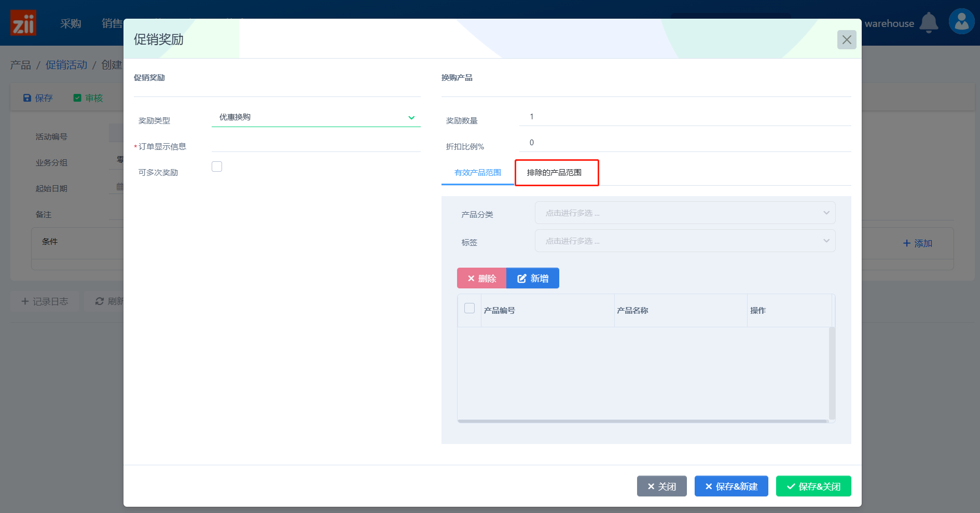The image size is (980, 513).
Task: Close the 促销奖励 dialog with X
Action: (x=847, y=39)
